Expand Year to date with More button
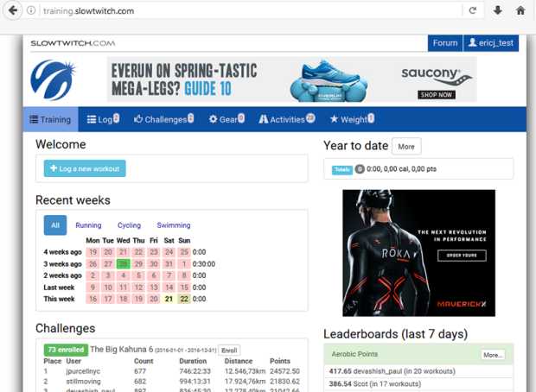536x392 pixels. tap(406, 146)
